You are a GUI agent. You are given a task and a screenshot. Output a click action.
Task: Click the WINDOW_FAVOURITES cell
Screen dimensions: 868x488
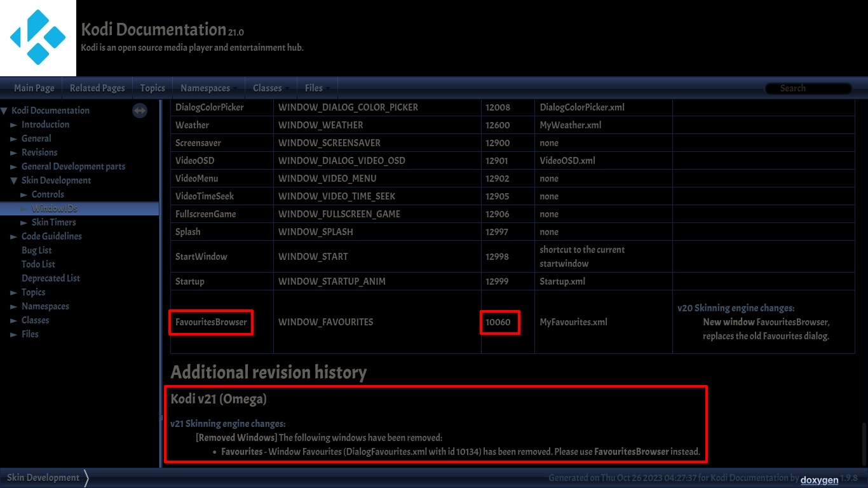(377, 322)
